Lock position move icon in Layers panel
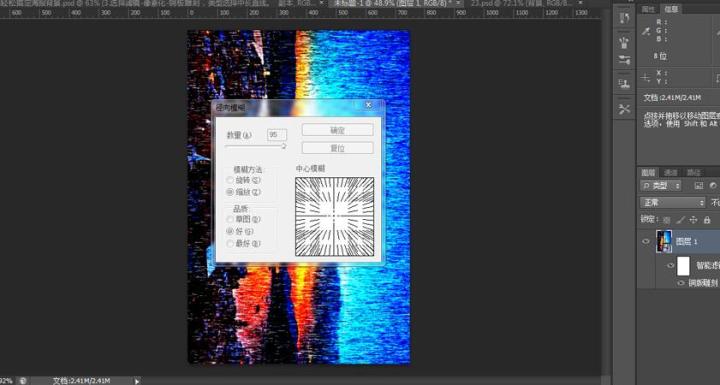 [x=693, y=220]
